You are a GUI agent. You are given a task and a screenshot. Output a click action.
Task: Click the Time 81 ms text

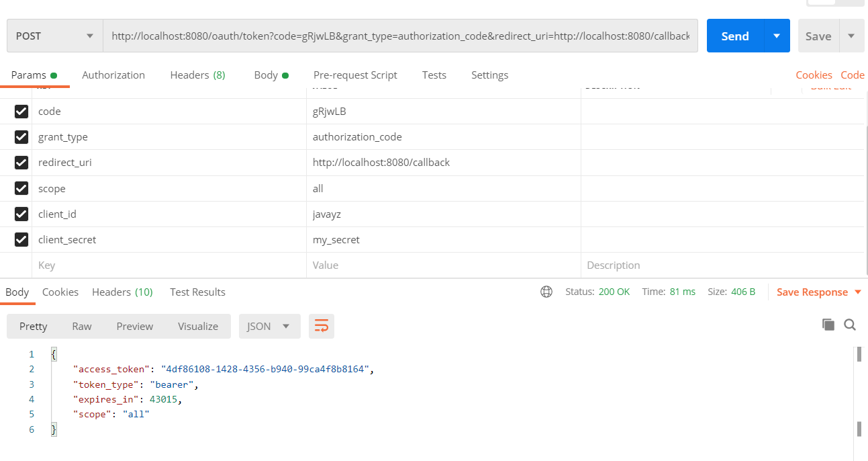(x=669, y=292)
